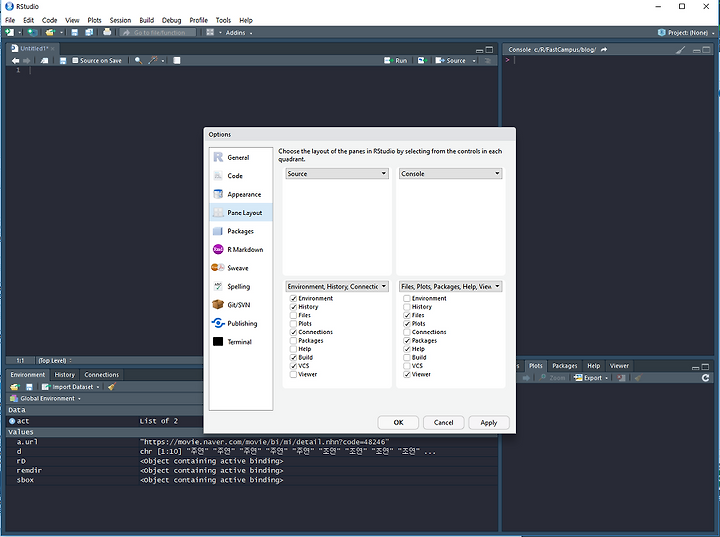Uncheck Plots in the right quadrant list
This screenshot has width=720, height=537.
coord(407,324)
